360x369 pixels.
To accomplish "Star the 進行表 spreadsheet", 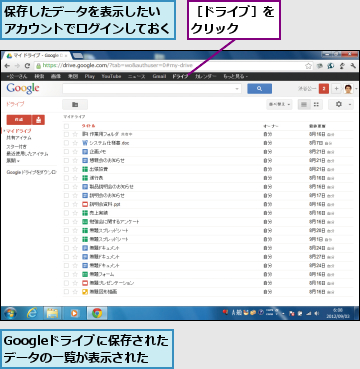I will coord(75,178).
